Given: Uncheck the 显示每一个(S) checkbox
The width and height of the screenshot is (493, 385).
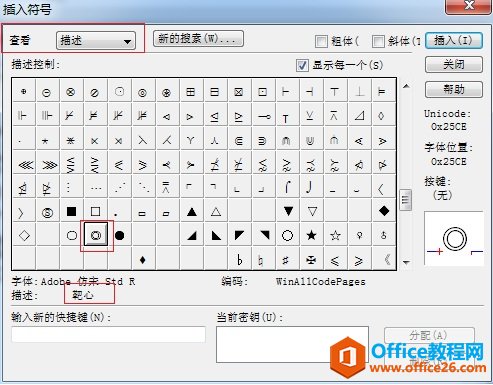Looking at the screenshot, I should [x=302, y=65].
